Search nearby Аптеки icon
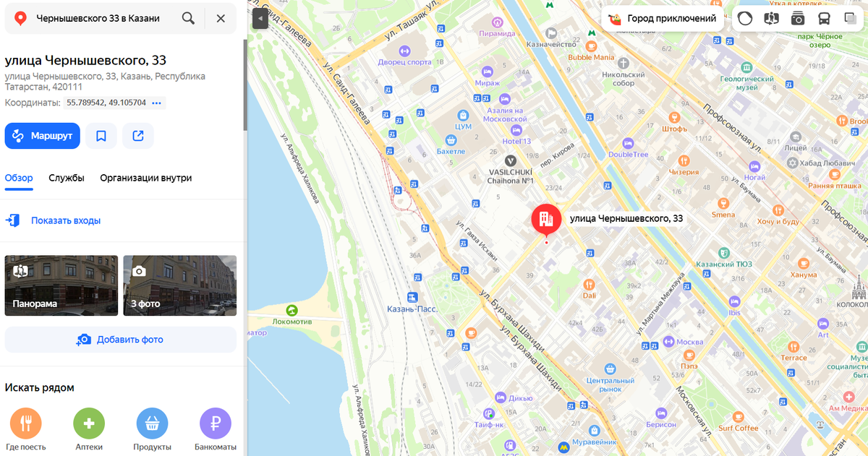 click(89, 423)
